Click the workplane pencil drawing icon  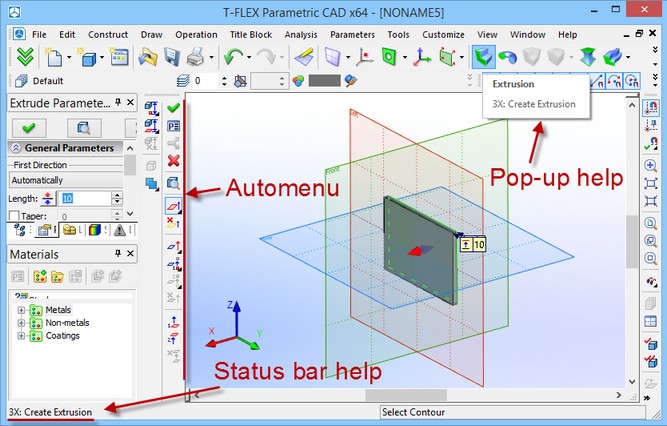tap(304, 57)
